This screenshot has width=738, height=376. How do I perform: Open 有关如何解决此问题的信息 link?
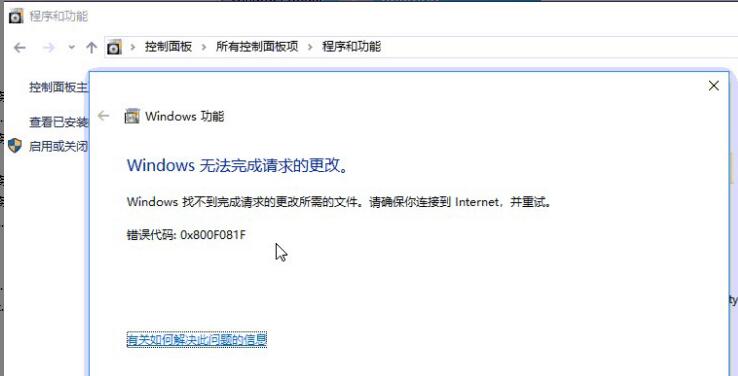click(197, 339)
